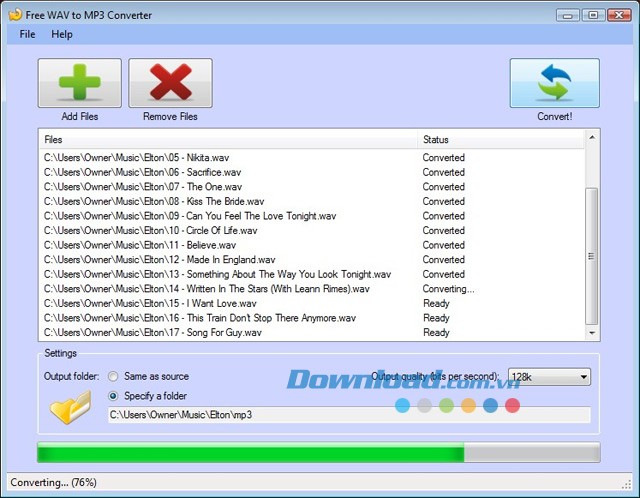
Task: Click the scrollbar down arrow
Action: click(x=592, y=333)
